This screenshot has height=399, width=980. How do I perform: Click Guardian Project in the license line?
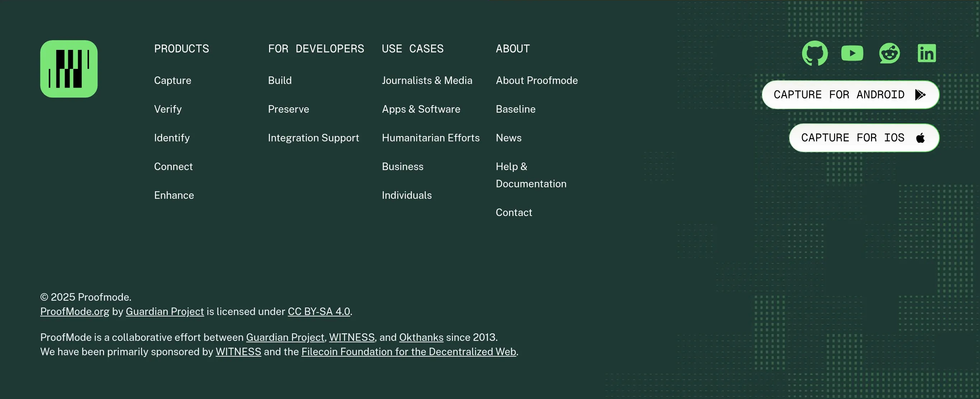point(165,311)
